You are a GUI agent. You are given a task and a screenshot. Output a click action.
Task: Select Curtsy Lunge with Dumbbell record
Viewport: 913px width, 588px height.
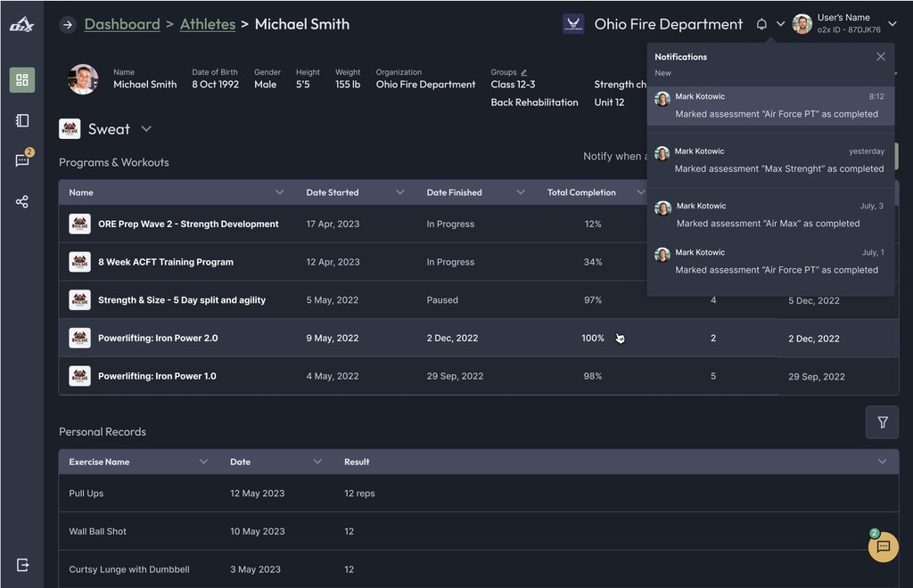pos(478,568)
